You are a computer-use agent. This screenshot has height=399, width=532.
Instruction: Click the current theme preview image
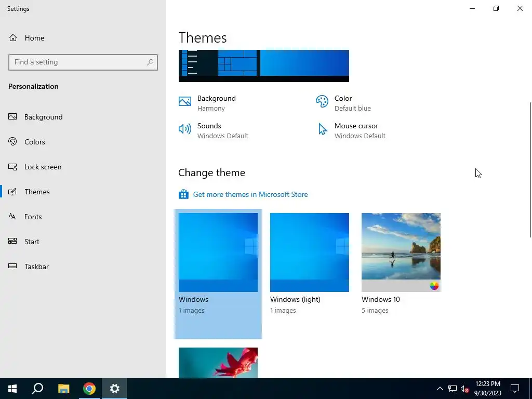[263, 66]
